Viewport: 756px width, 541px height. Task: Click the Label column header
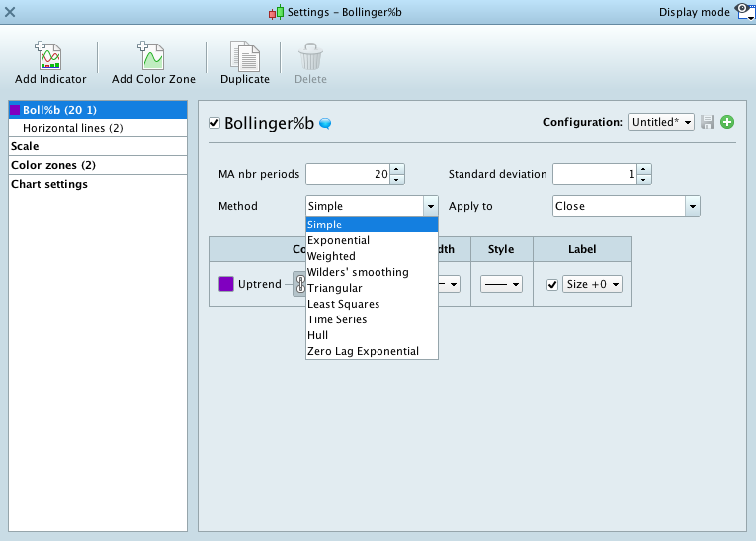(582, 249)
